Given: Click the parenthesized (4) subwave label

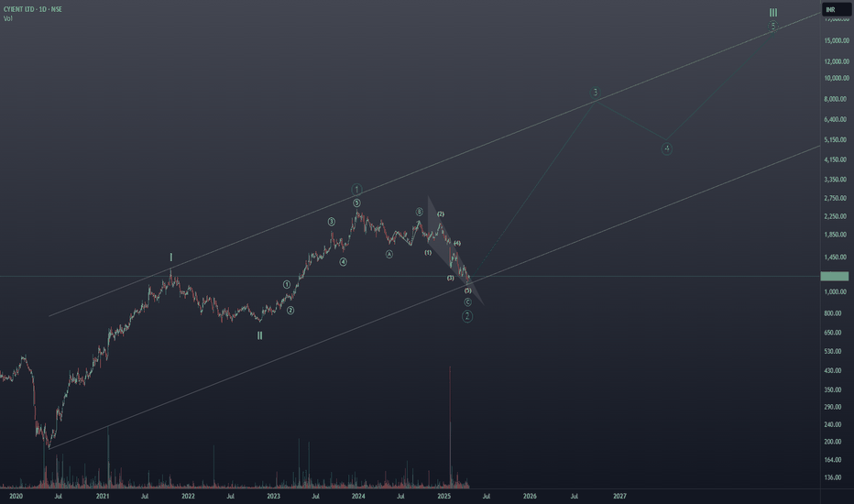Looking at the screenshot, I should pos(457,243).
